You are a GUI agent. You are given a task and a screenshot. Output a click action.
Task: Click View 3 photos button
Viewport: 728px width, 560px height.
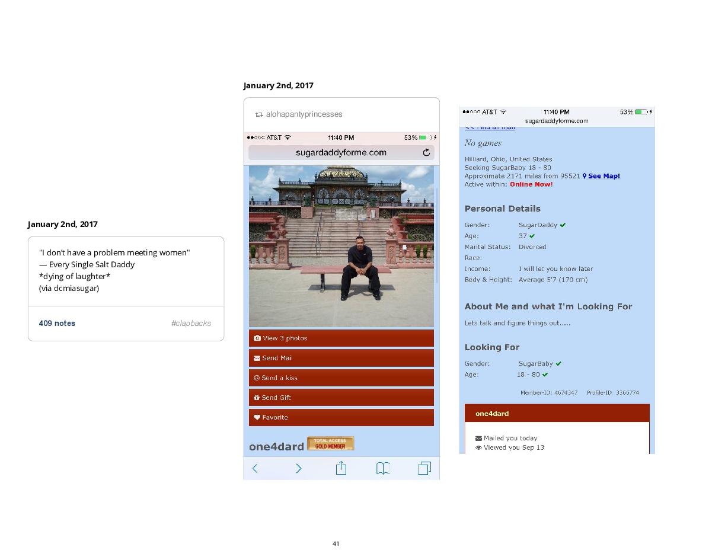coord(341,338)
